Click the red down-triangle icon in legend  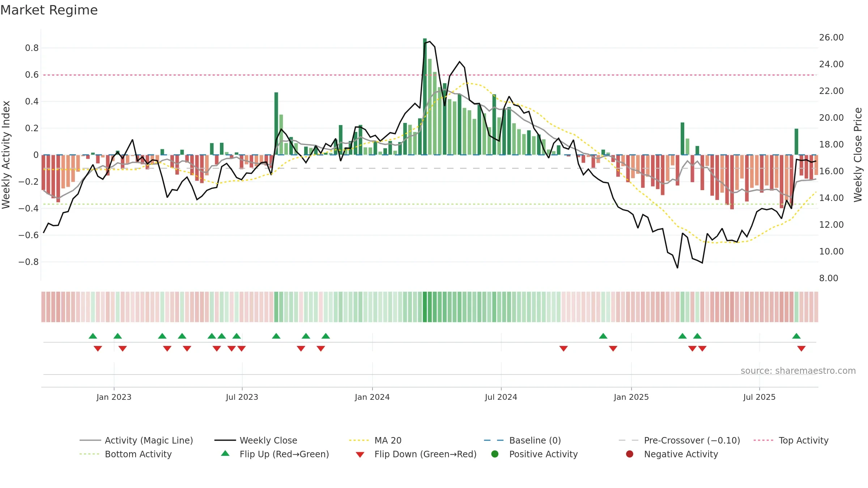[x=360, y=454]
